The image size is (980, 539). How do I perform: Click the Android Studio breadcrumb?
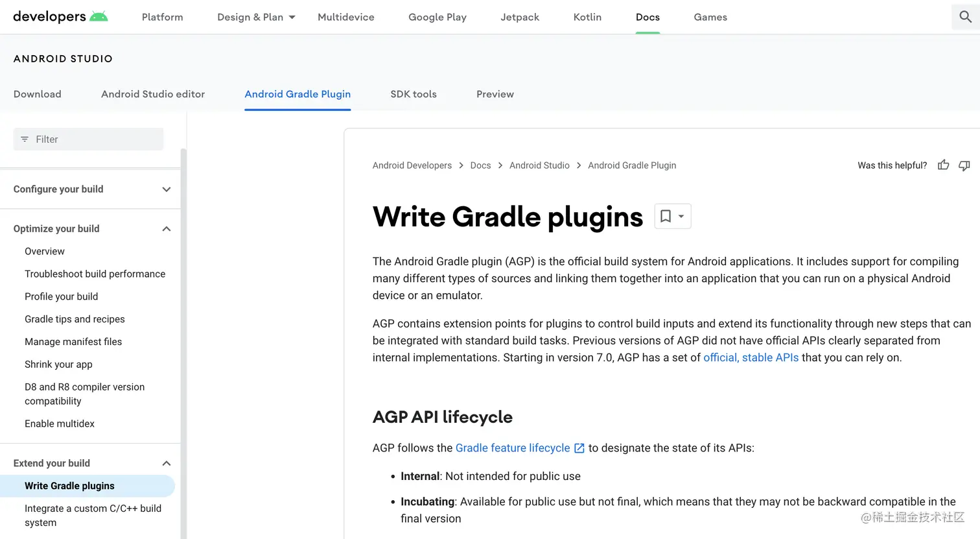pyautogui.click(x=539, y=165)
